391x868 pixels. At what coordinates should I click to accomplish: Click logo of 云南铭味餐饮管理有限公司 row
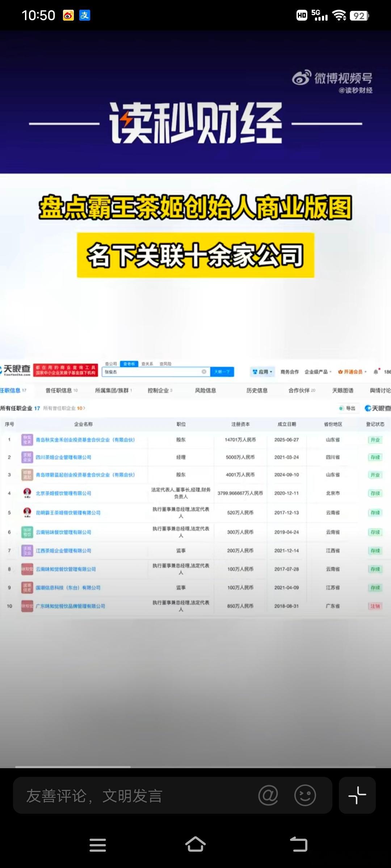point(27,532)
